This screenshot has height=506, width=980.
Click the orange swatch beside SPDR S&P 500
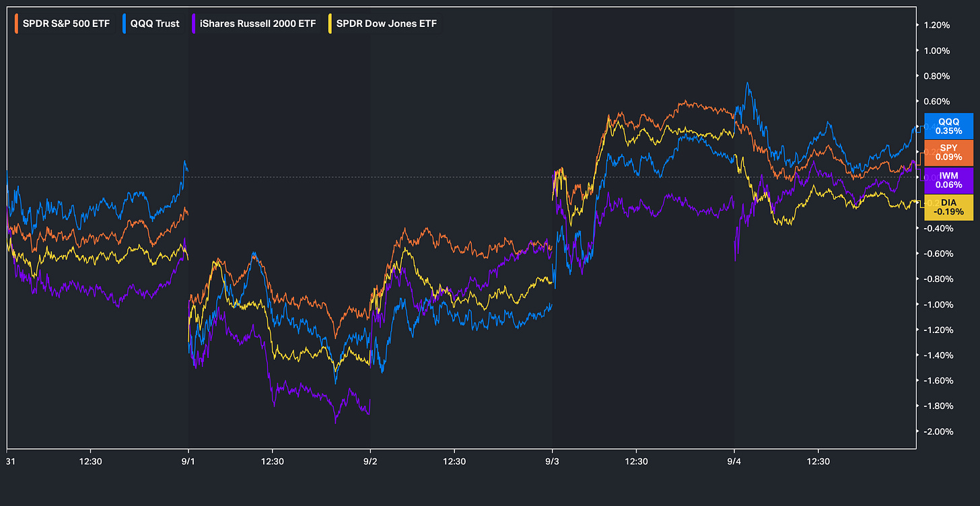[17, 24]
